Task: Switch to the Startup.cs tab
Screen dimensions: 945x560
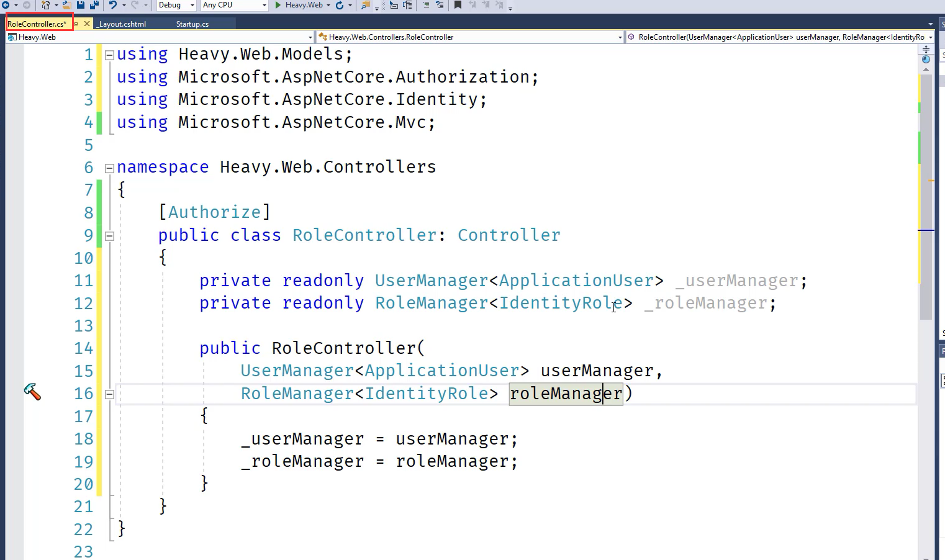Action: tap(192, 24)
